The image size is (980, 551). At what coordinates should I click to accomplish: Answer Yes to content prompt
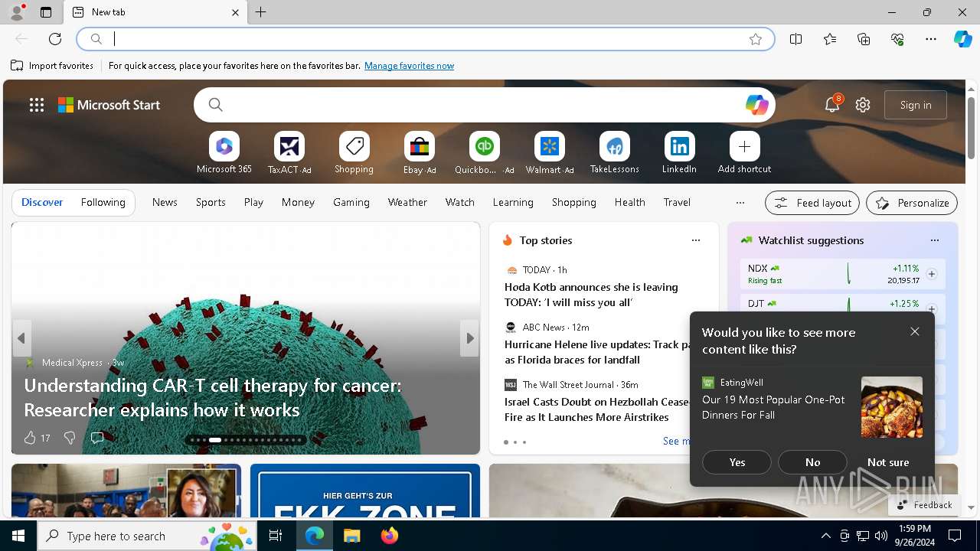tap(737, 462)
